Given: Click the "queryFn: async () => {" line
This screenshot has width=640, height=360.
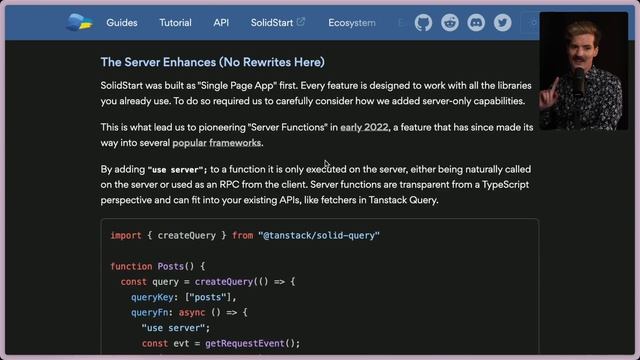Looking at the screenshot, I should point(189,313).
